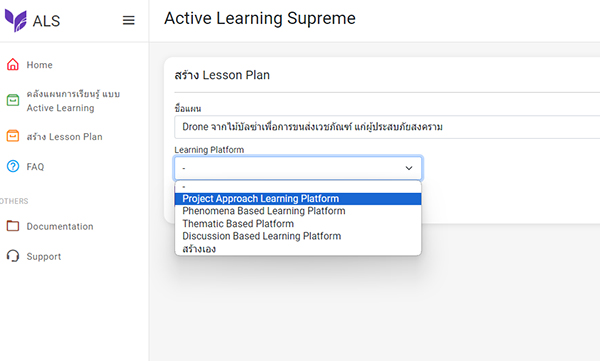The width and height of the screenshot is (600, 361).
Task: Go to Documentation link in sidebar
Action: coord(60,226)
